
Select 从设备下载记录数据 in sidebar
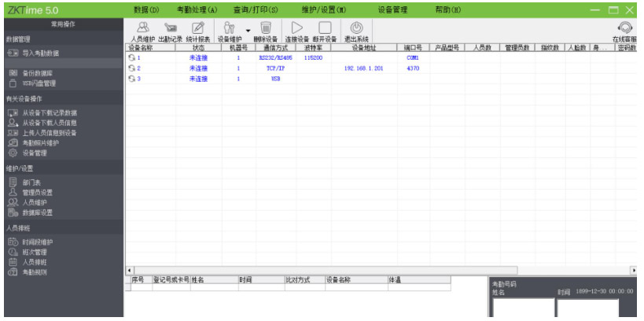49,113
